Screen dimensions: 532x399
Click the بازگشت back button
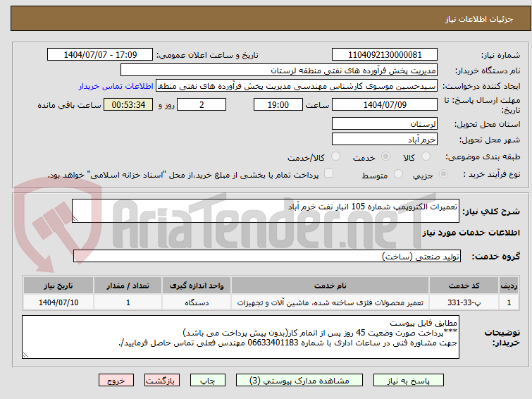click(x=162, y=381)
